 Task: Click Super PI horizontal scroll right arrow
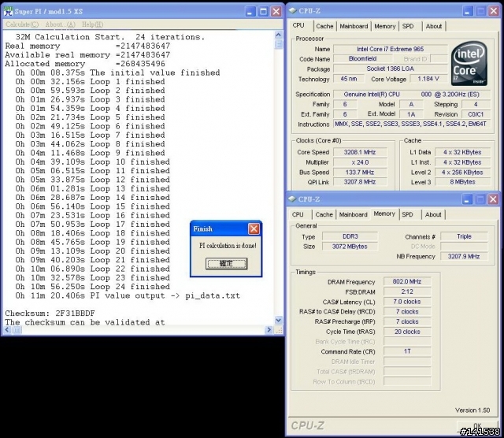point(269,329)
